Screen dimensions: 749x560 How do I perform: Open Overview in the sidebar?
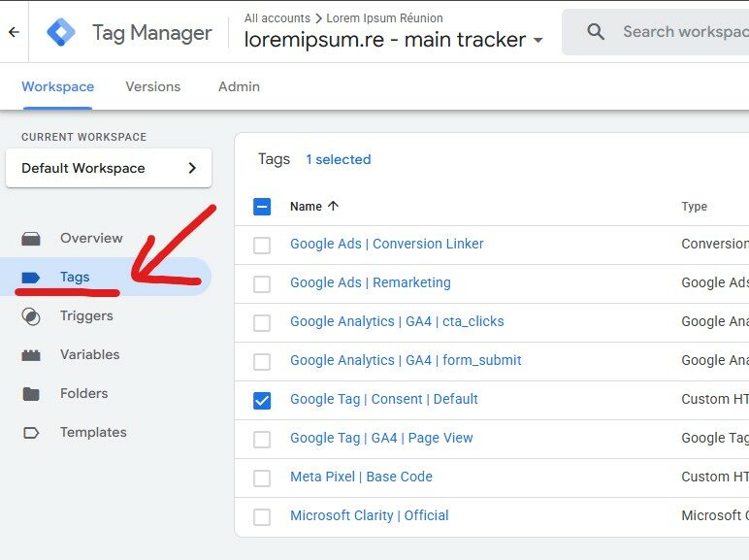[x=91, y=238]
